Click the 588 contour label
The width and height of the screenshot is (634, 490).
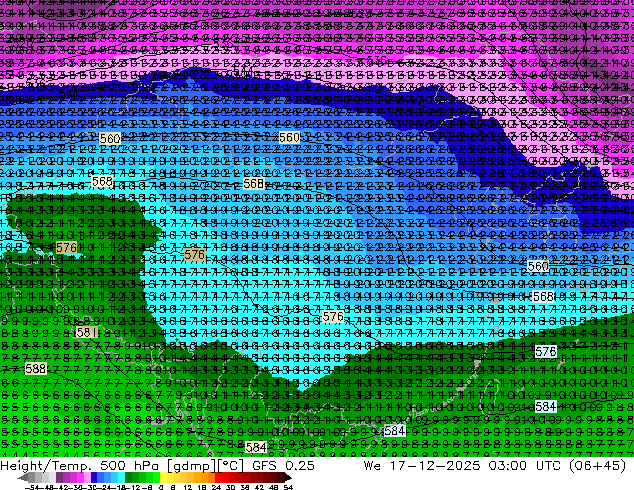pyautogui.click(x=36, y=369)
